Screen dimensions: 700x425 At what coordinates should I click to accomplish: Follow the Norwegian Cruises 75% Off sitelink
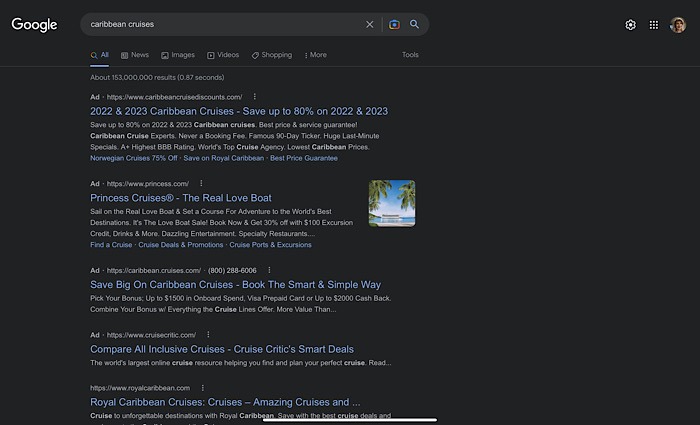[x=133, y=158]
